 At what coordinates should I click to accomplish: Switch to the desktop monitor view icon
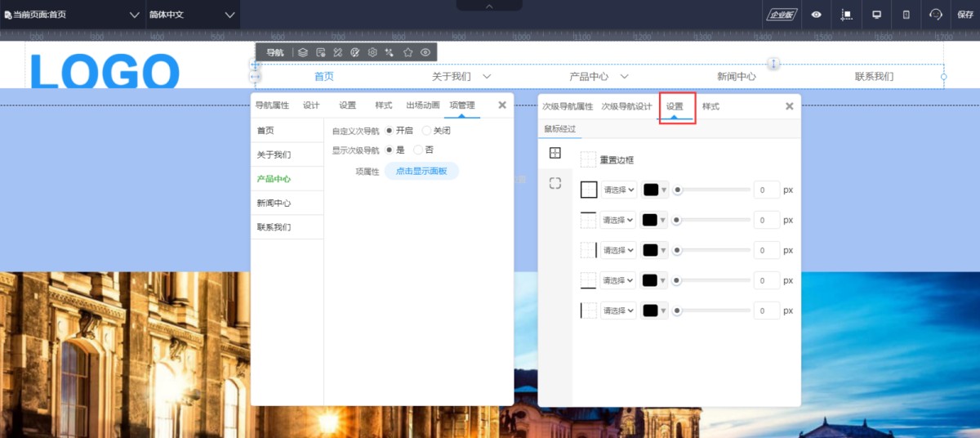877,15
